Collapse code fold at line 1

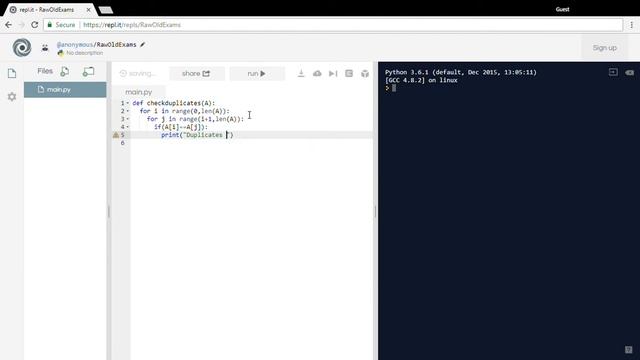[x=128, y=103]
